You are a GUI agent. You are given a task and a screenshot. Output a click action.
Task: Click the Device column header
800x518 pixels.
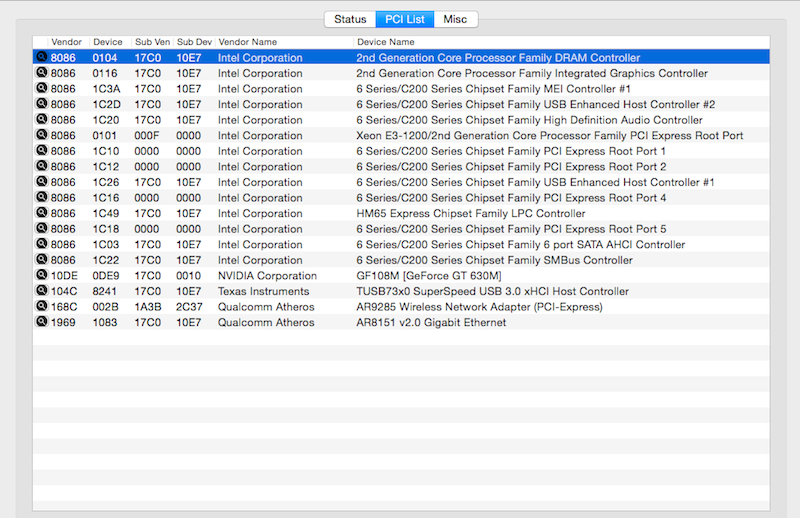[x=108, y=42]
